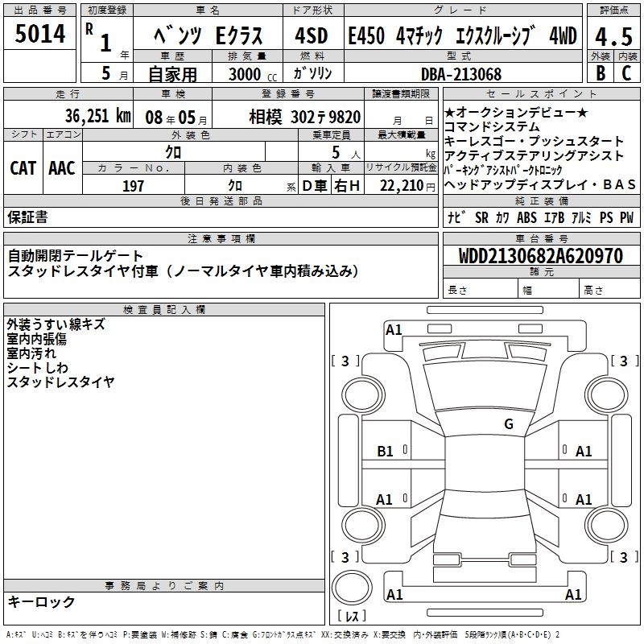The height and width of the screenshot is (644, 644).
Task: Click the note starting スタッドレスタイヤ付車
Action: point(184,271)
